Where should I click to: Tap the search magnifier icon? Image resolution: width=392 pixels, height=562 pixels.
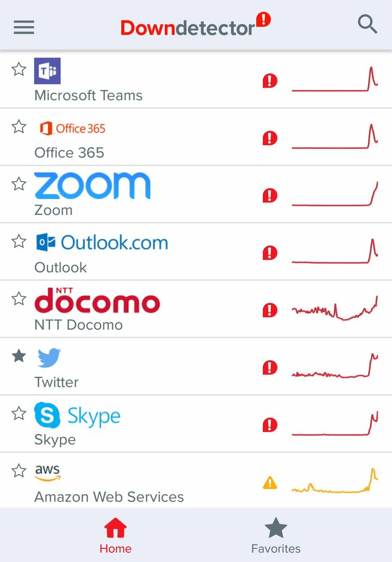(368, 24)
